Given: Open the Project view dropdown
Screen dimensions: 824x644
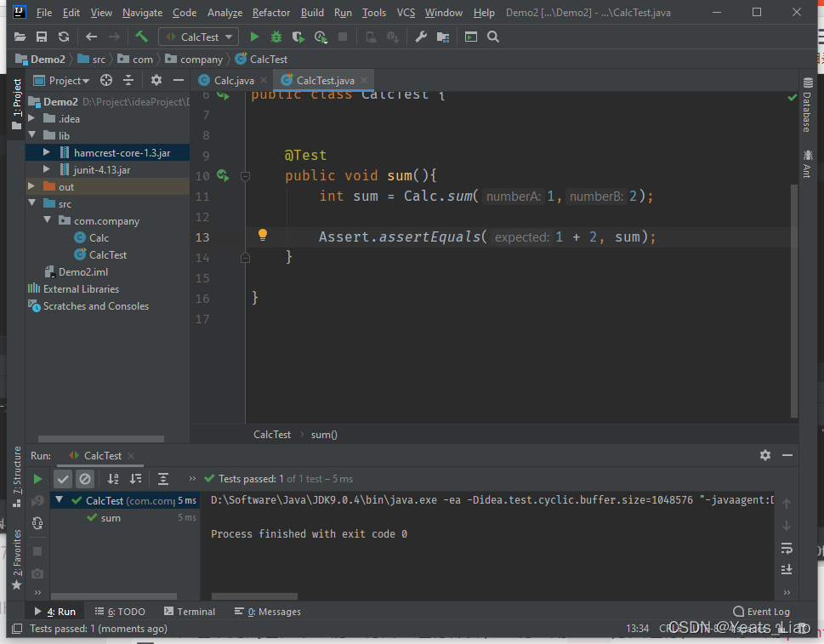Looking at the screenshot, I should point(62,81).
